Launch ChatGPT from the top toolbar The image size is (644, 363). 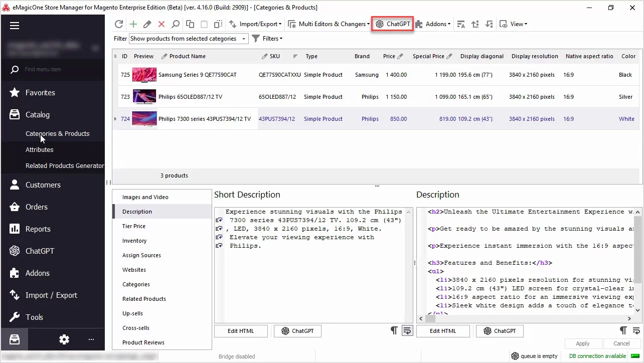(x=393, y=24)
